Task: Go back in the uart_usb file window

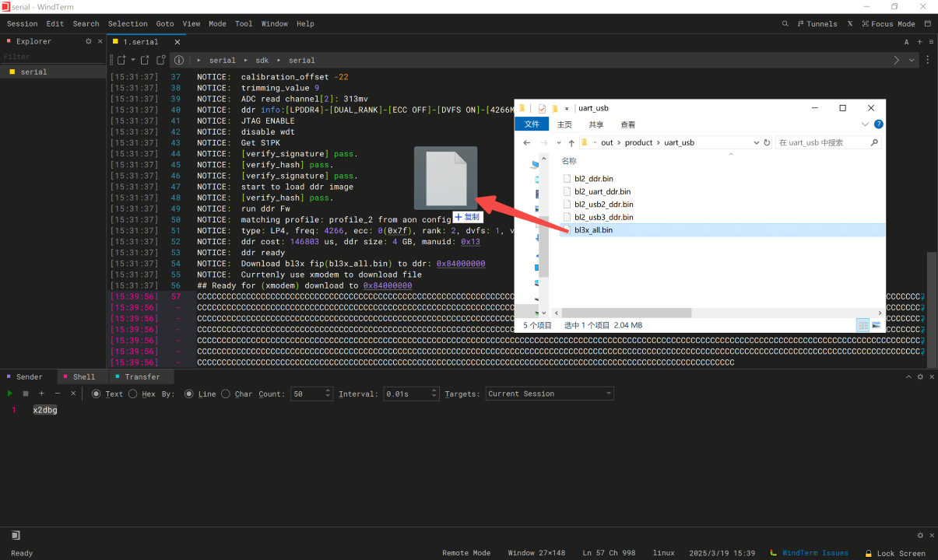Action: (x=527, y=142)
